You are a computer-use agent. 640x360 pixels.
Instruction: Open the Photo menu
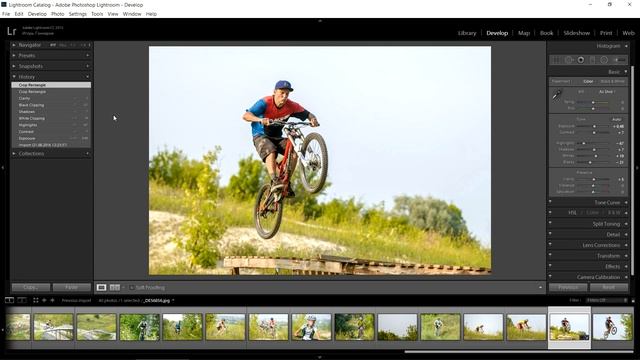pos(58,14)
